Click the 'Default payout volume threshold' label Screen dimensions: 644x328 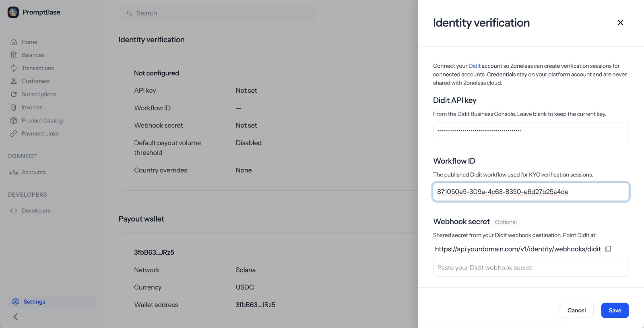[167, 148]
